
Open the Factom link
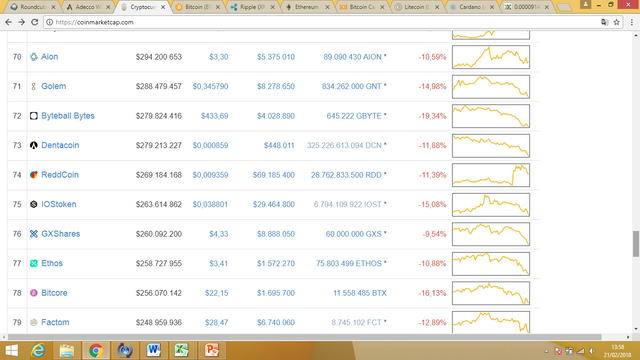pyautogui.click(x=55, y=322)
